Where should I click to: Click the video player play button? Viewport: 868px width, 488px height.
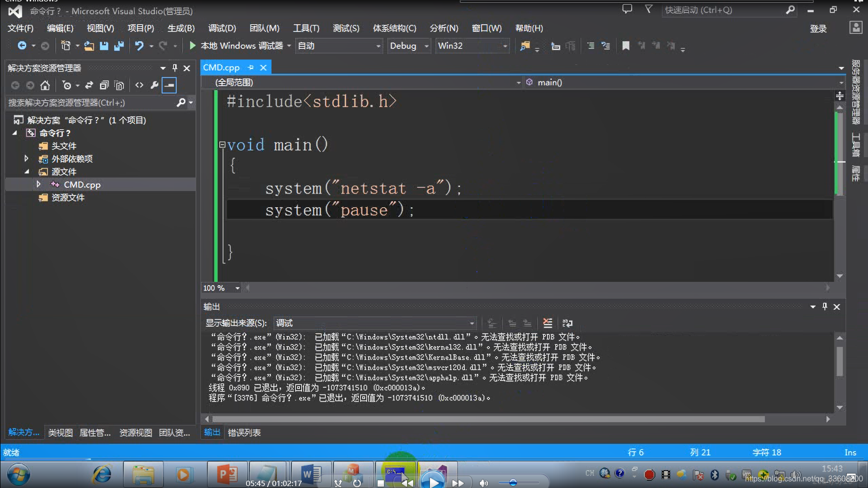pos(432,482)
